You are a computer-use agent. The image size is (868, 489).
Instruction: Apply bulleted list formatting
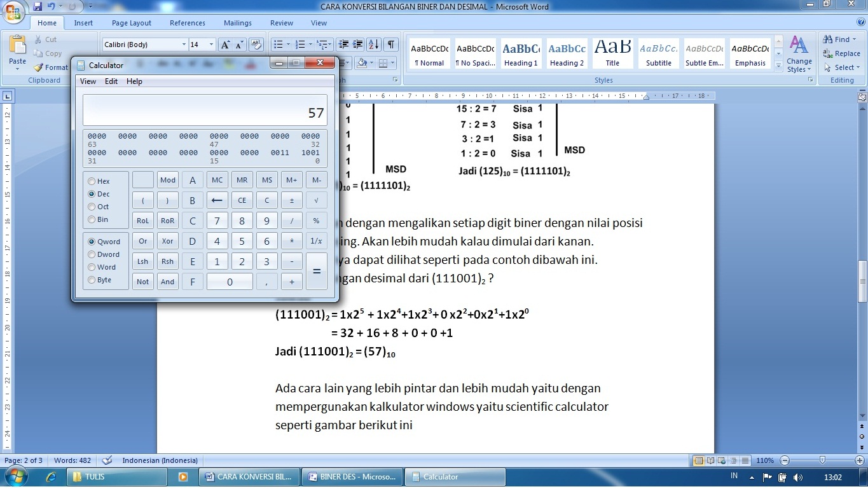[x=278, y=45]
